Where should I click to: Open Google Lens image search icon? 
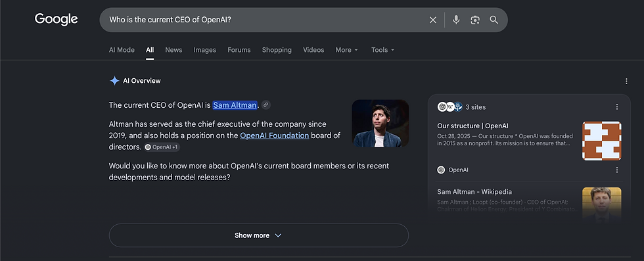pos(475,20)
